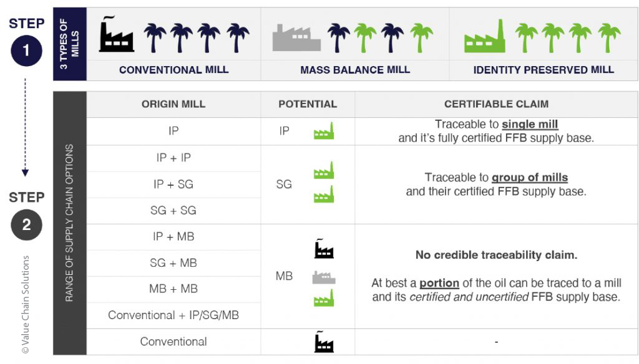
Task: Click the CERTIFIABLE CLAIM column header
Action: pos(496,104)
